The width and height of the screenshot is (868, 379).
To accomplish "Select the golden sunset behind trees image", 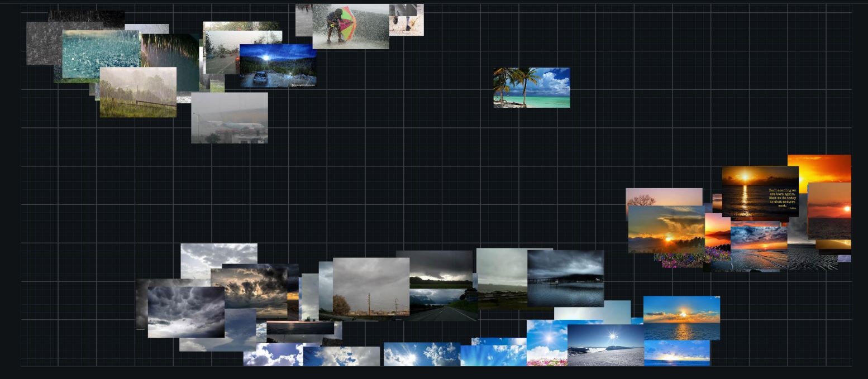I will tap(666, 229).
